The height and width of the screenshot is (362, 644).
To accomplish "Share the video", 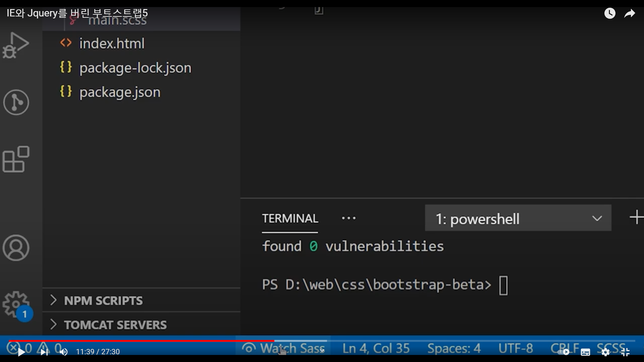I will [630, 13].
